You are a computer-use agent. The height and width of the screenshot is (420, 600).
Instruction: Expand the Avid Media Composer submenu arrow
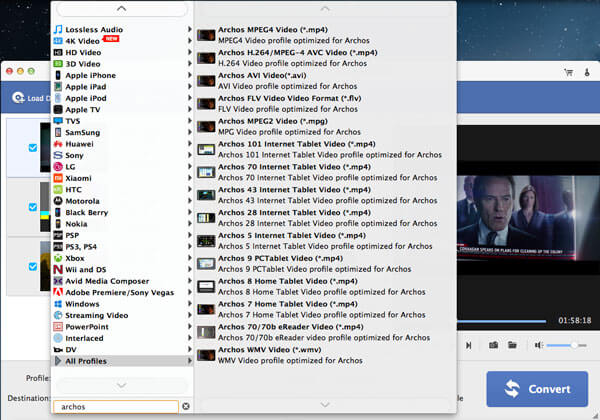[189, 281]
